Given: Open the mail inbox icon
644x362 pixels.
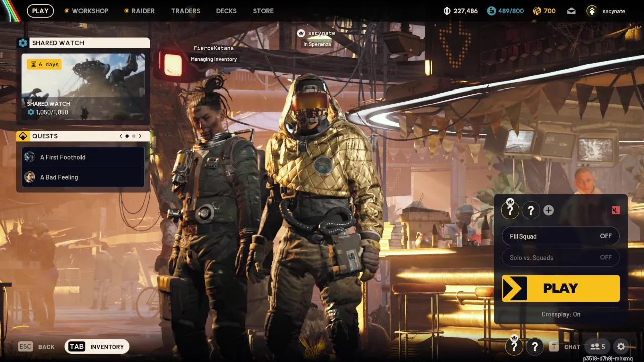Looking at the screenshot, I should 571,11.
